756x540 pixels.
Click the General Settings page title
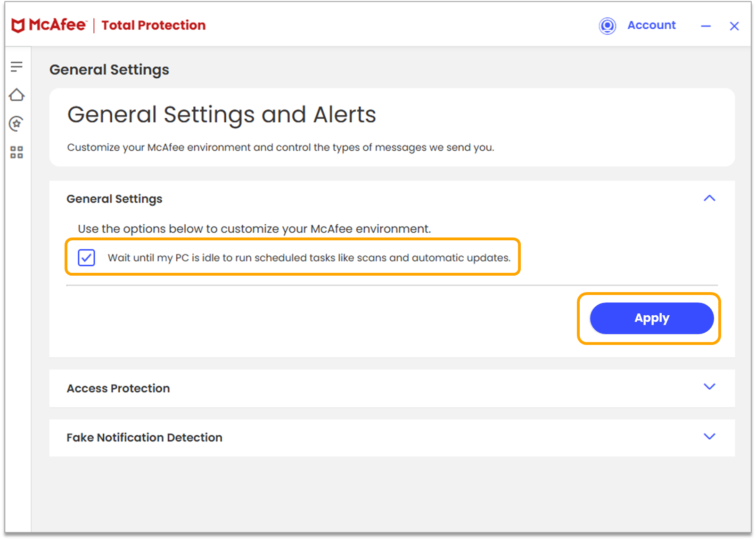tap(109, 69)
